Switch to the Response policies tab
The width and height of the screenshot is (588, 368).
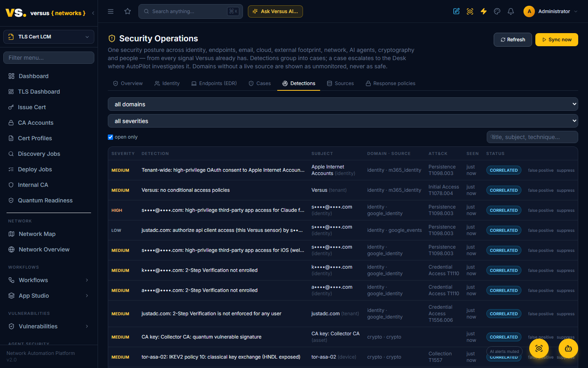click(x=390, y=83)
